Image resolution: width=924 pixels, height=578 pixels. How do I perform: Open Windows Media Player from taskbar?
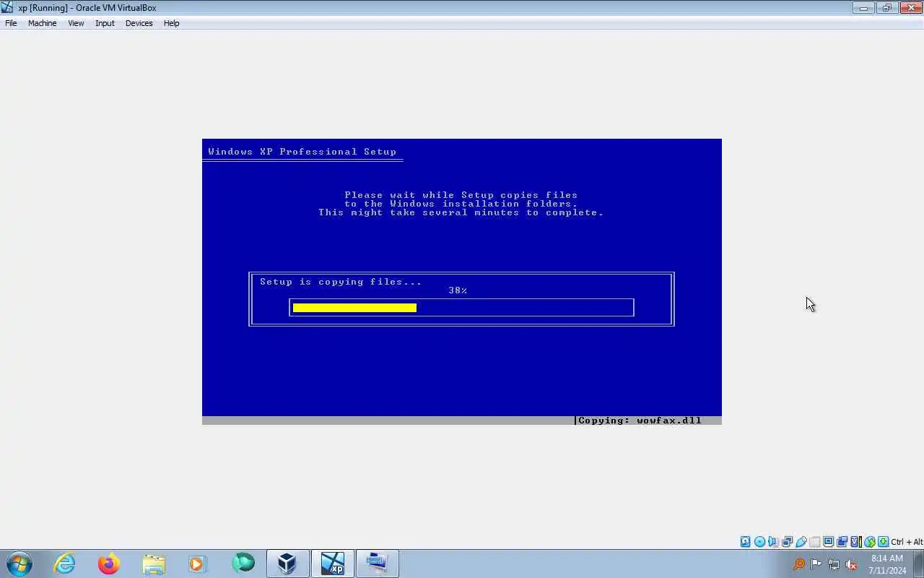pyautogui.click(x=198, y=564)
